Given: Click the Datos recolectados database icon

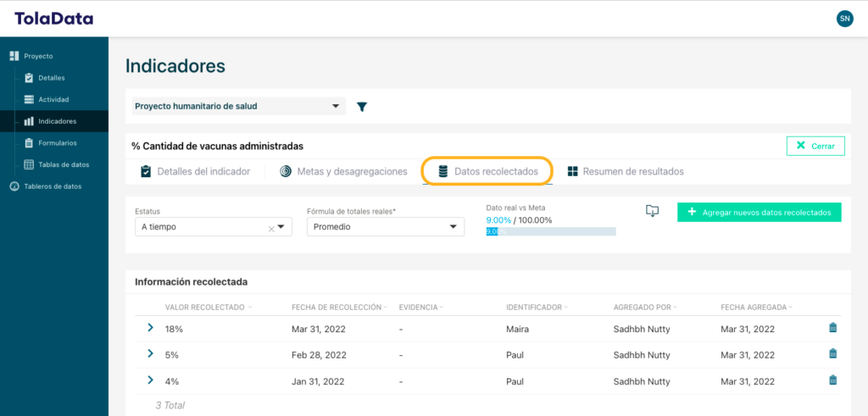Looking at the screenshot, I should point(442,171).
